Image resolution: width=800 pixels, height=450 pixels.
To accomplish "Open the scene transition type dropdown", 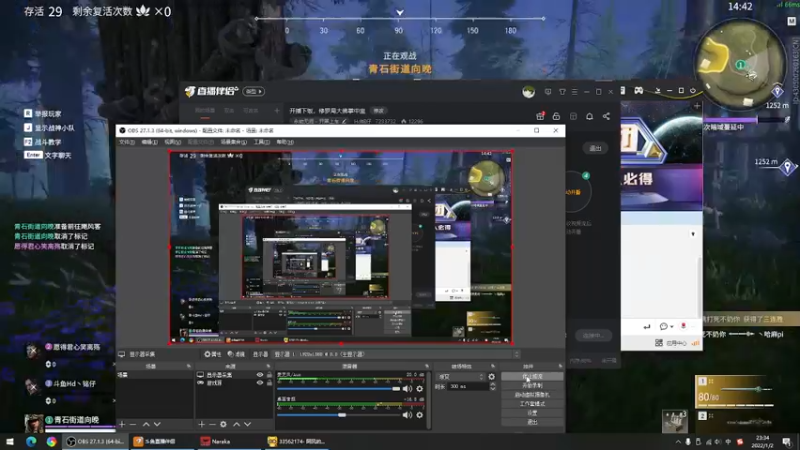I will 461,377.
